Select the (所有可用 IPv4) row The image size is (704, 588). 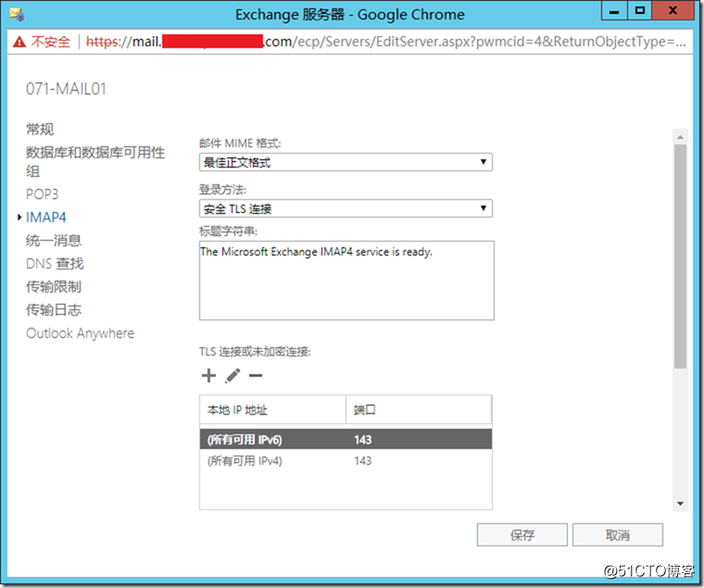346,461
